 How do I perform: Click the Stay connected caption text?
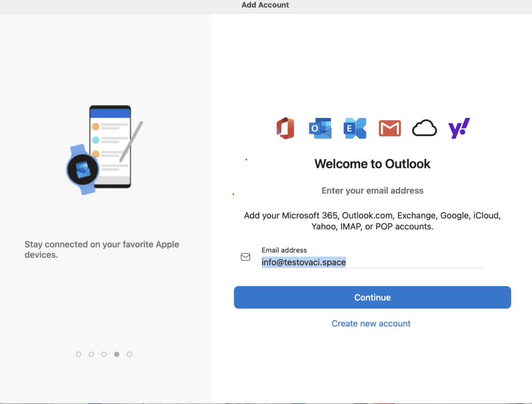pos(102,250)
